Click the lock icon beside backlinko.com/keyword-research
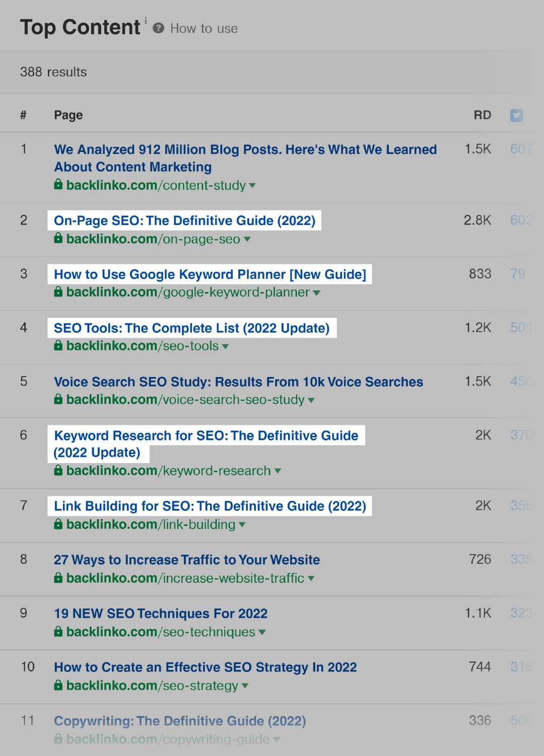Screen dimensions: 544x756 point(58,470)
